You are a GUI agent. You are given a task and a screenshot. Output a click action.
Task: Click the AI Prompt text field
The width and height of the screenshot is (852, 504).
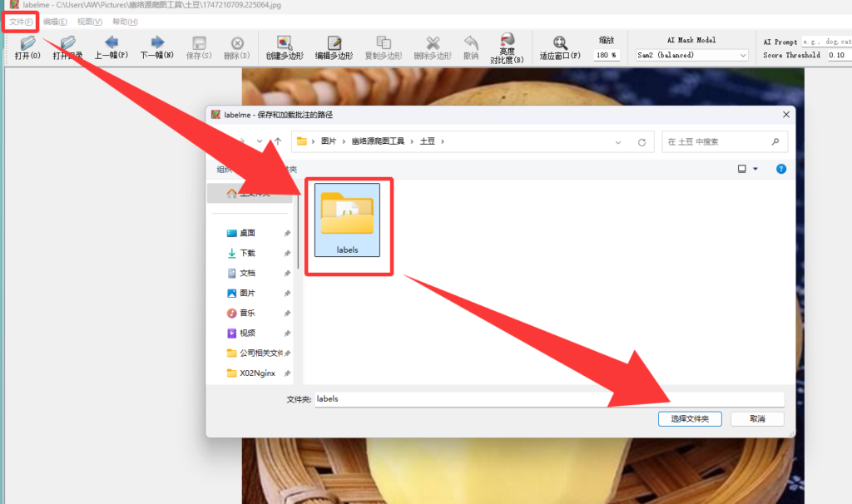point(826,42)
